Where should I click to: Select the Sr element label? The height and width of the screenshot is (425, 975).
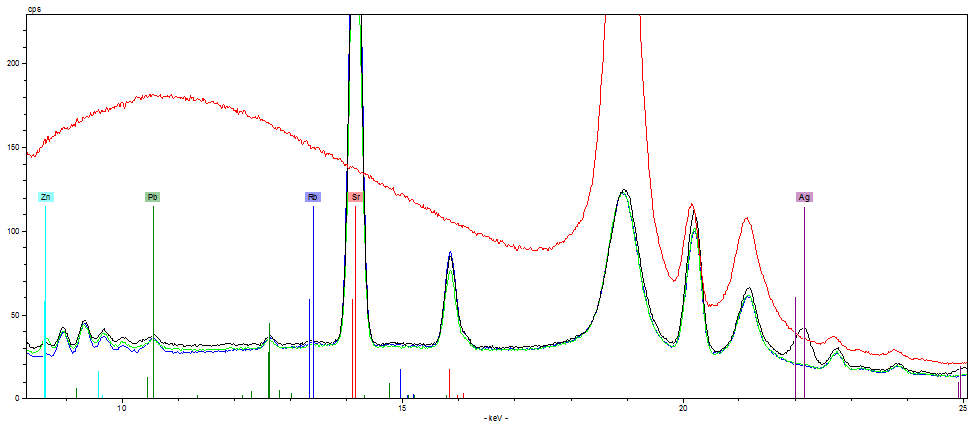point(356,197)
